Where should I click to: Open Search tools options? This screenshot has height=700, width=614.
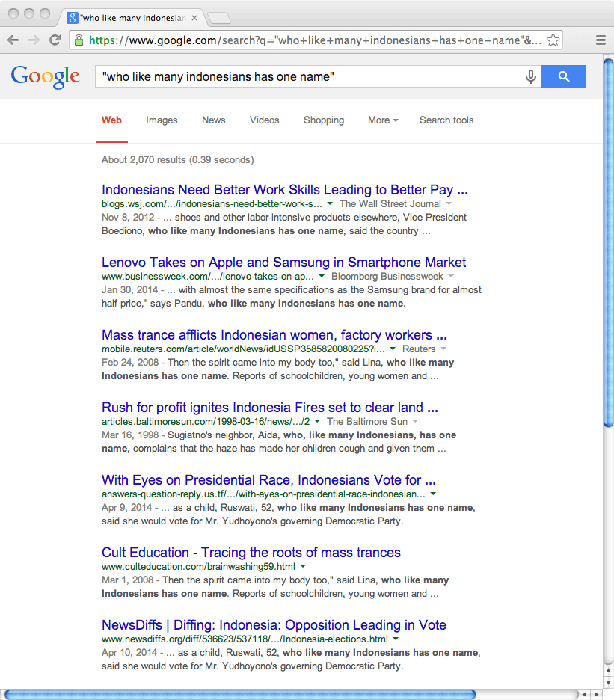(446, 120)
